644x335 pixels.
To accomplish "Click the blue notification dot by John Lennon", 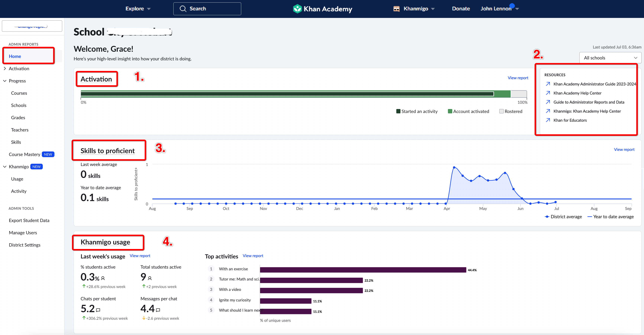I will 512,6.
